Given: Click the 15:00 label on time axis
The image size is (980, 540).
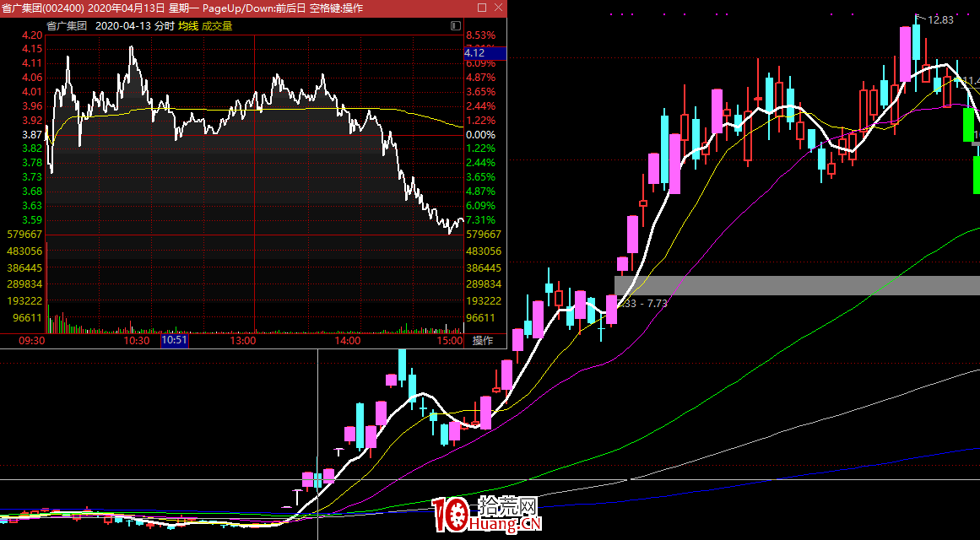Looking at the screenshot, I should click(x=450, y=341).
